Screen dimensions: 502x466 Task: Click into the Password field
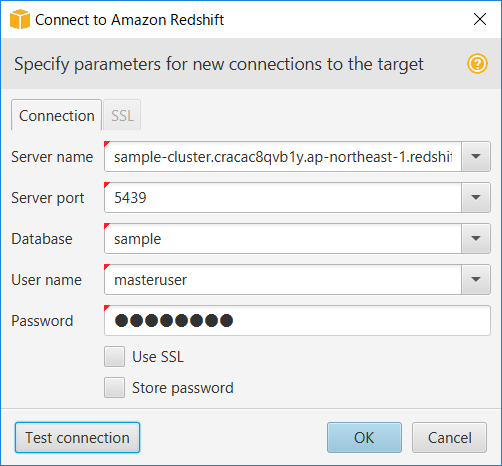click(x=297, y=320)
